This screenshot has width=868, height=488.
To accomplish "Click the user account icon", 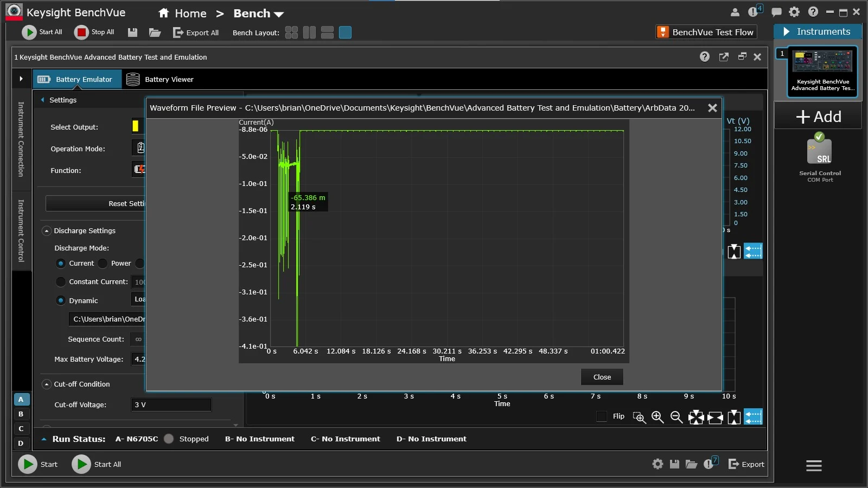I will (x=735, y=12).
